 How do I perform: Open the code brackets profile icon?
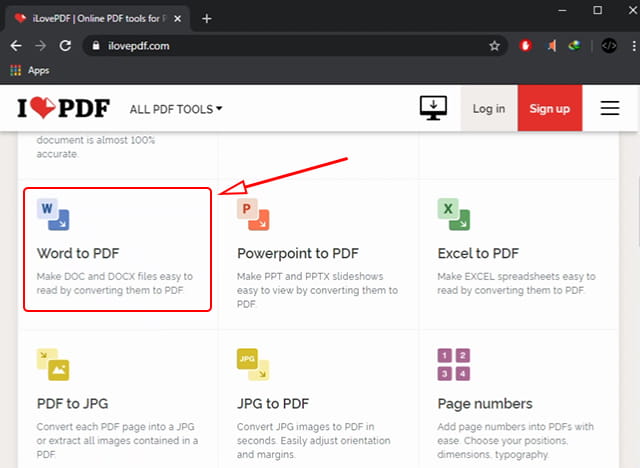609,46
